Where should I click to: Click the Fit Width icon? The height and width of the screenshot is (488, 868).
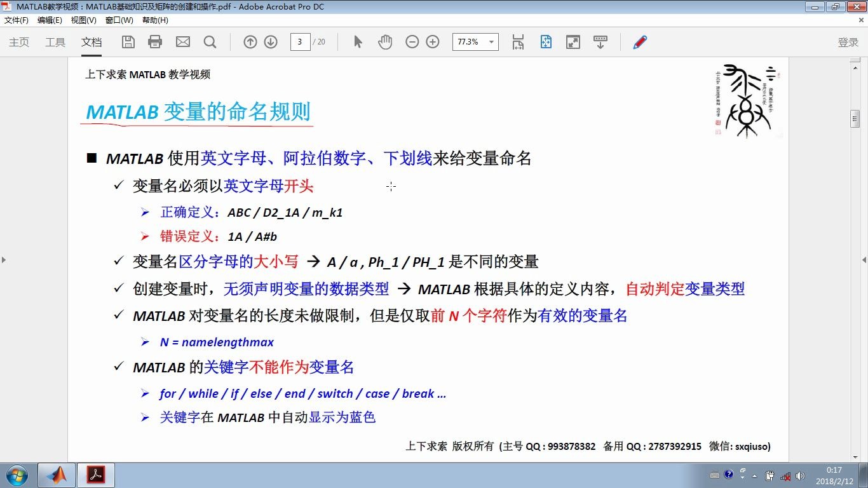pyautogui.click(x=518, y=41)
